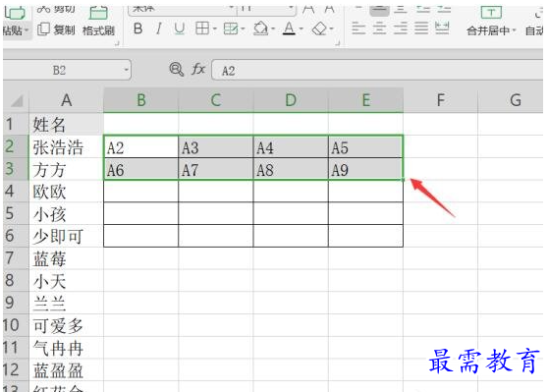Open the borders dropdown arrow

click(215, 28)
